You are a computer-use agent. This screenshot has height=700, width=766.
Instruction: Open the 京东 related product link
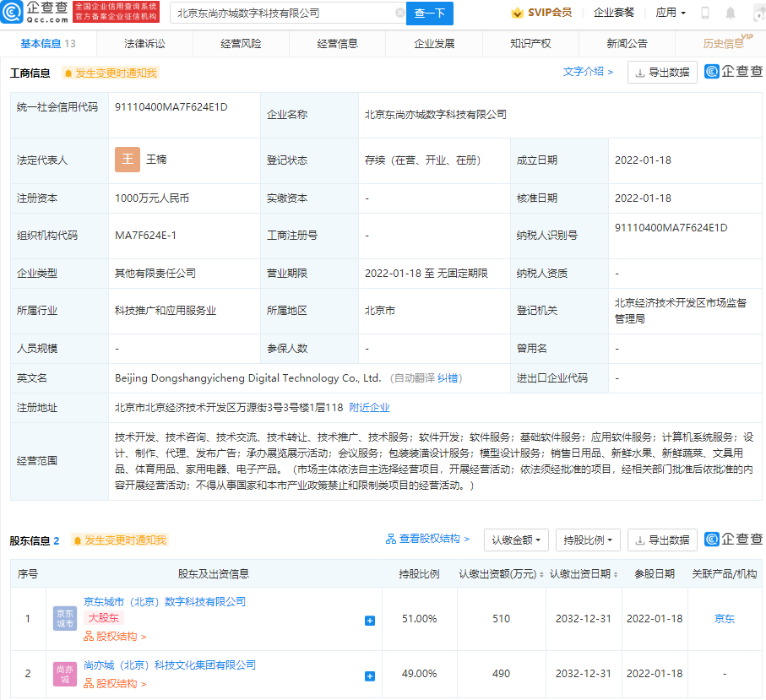[x=724, y=618]
